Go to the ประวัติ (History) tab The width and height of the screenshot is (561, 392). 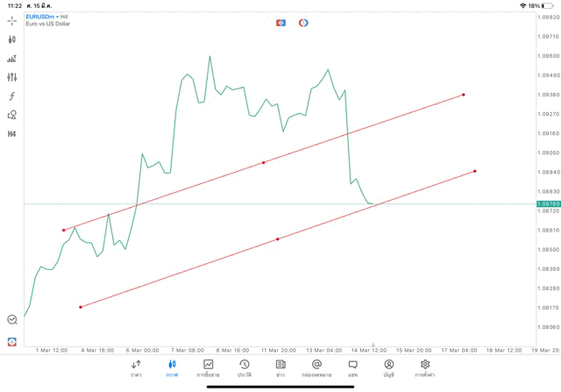(x=244, y=368)
